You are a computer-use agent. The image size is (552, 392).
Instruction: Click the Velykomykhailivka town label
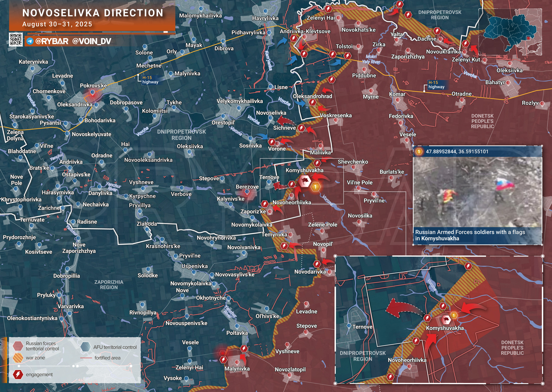pyautogui.click(x=240, y=101)
